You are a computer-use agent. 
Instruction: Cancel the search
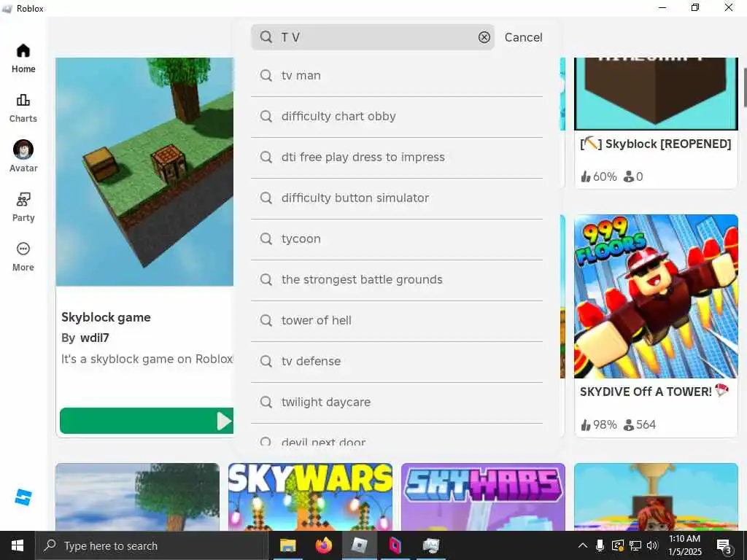pos(523,37)
